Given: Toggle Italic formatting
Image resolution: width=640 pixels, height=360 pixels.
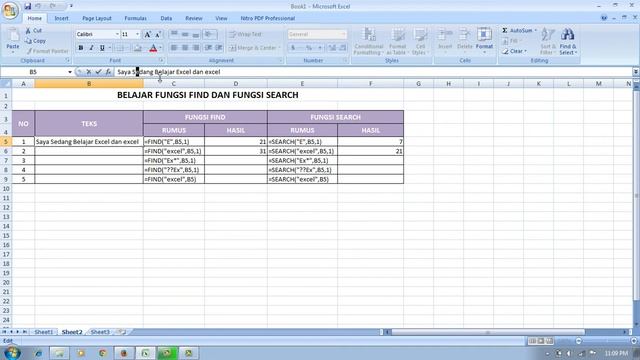Looking at the screenshot, I should [91, 48].
